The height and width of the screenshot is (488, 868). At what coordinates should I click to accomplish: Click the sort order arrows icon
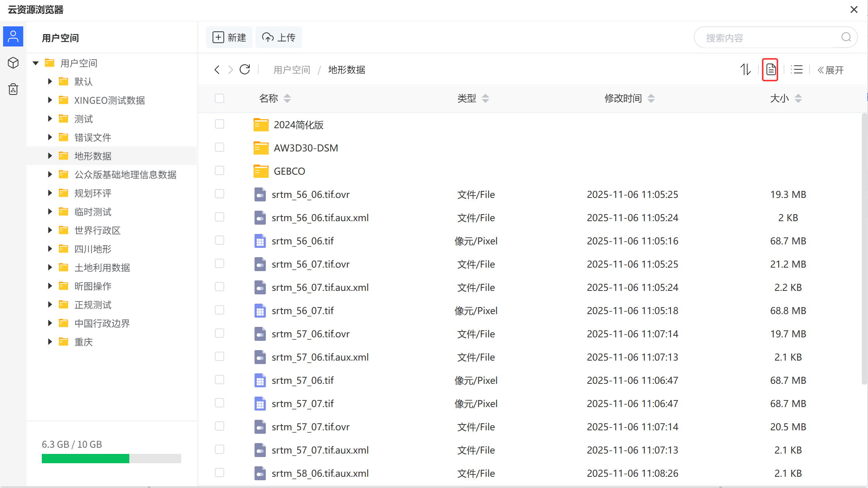coord(745,70)
